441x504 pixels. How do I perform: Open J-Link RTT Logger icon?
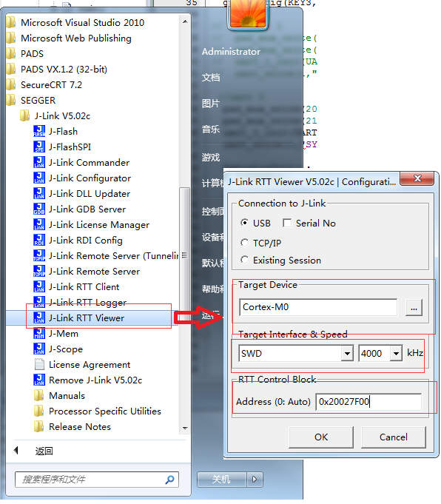pyautogui.click(x=39, y=302)
